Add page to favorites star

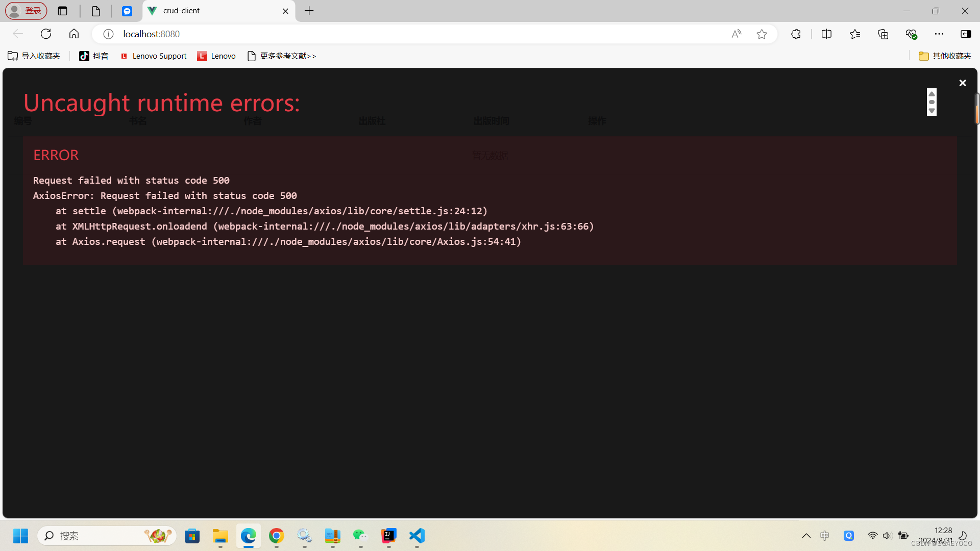[762, 34]
